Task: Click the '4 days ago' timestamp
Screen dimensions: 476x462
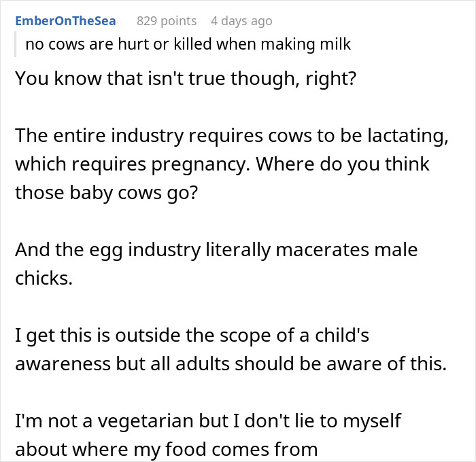Action: tap(241, 21)
